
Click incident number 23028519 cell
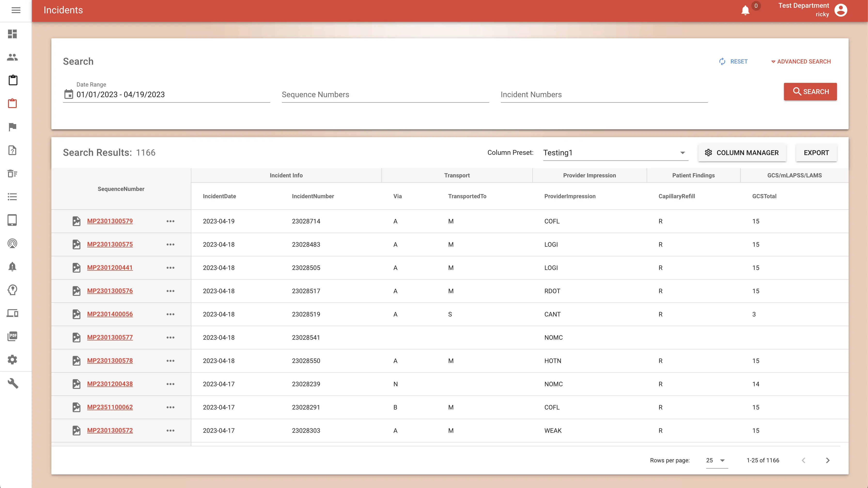pyautogui.click(x=306, y=314)
